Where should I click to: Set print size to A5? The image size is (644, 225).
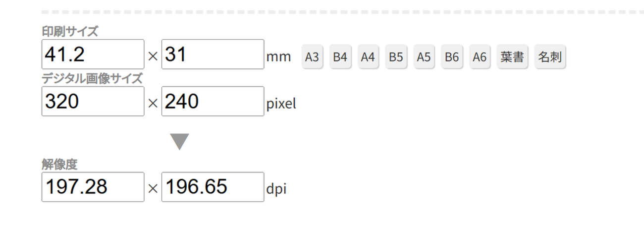pos(424,57)
